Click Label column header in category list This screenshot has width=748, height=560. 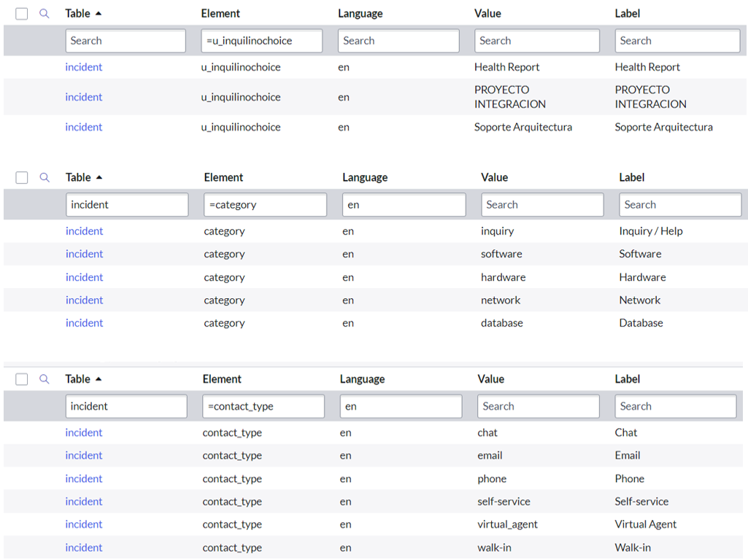pos(631,177)
